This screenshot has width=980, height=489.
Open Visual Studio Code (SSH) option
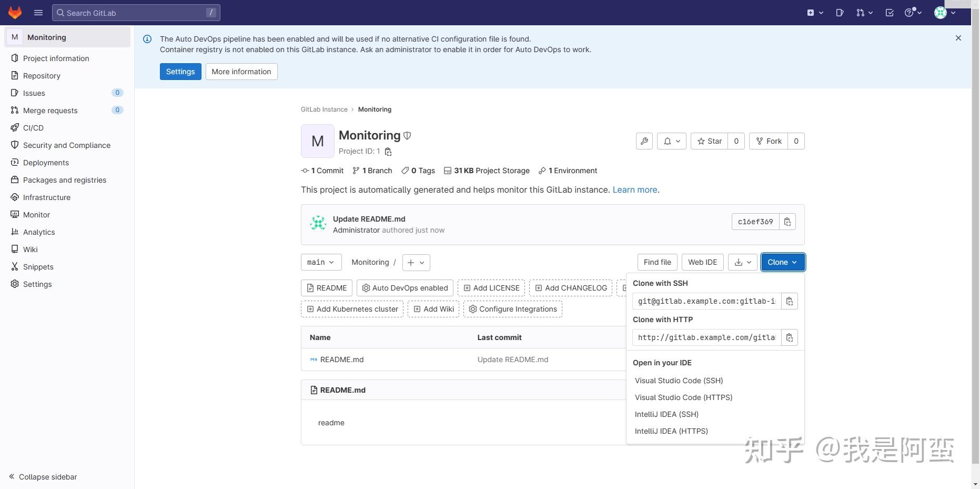(679, 380)
